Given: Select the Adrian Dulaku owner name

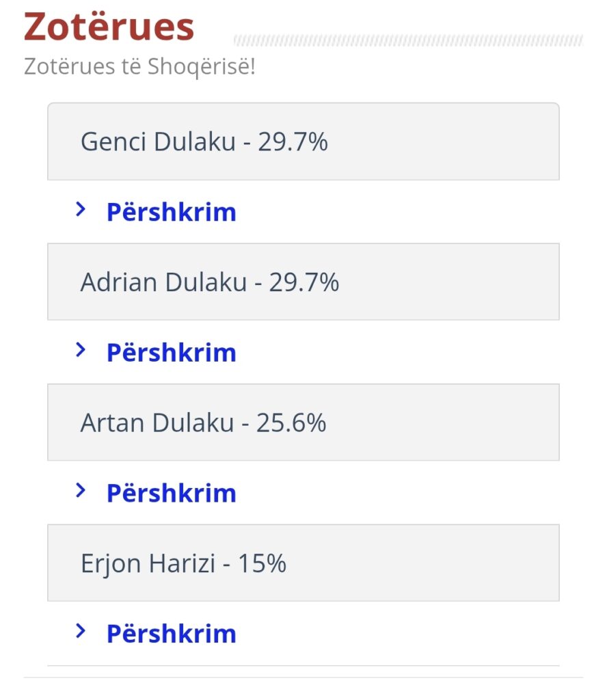Looking at the screenshot, I should [x=163, y=282].
